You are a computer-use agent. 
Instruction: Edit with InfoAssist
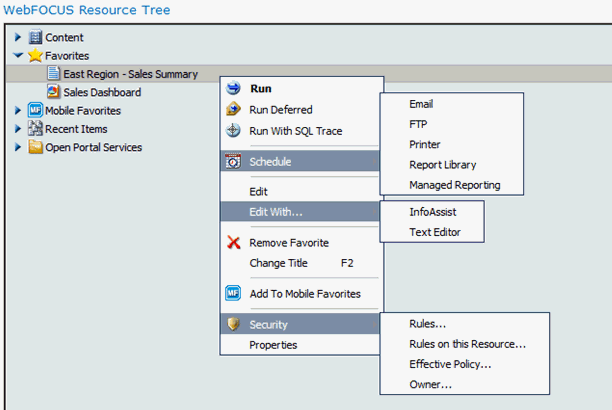pyautogui.click(x=432, y=212)
